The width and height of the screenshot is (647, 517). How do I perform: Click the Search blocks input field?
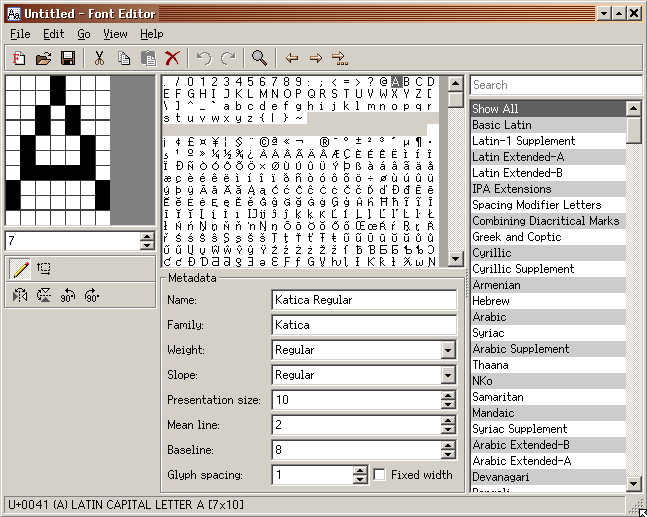(555, 85)
